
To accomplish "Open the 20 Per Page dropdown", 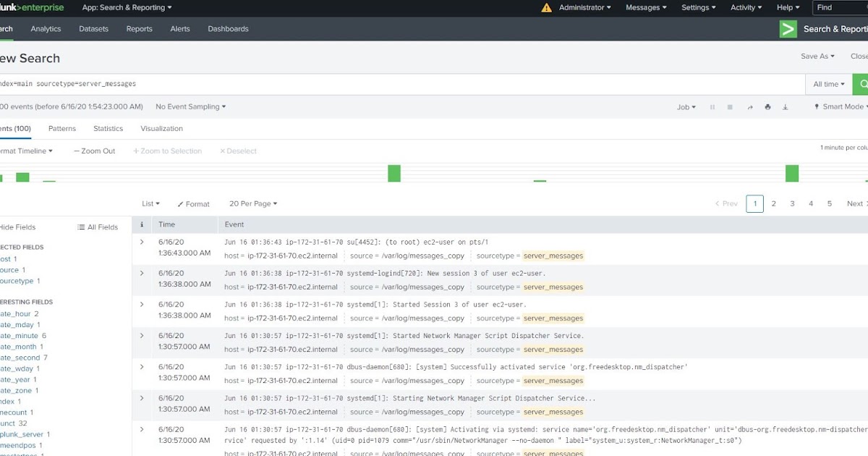I will click(x=252, y=203).
